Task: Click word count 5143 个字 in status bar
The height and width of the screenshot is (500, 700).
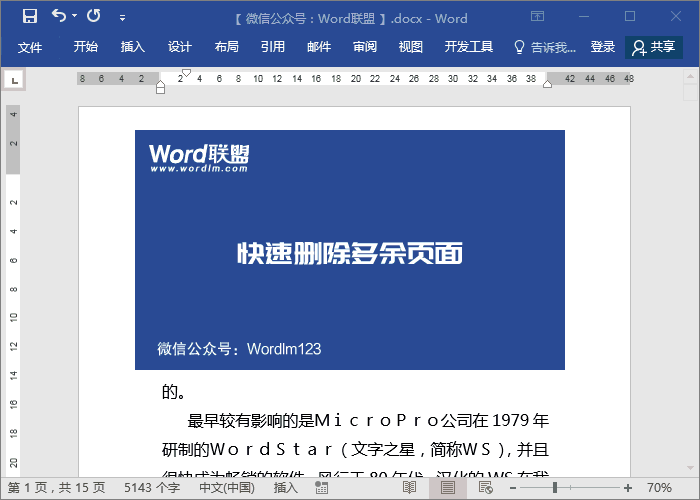Action: point(152,488)
